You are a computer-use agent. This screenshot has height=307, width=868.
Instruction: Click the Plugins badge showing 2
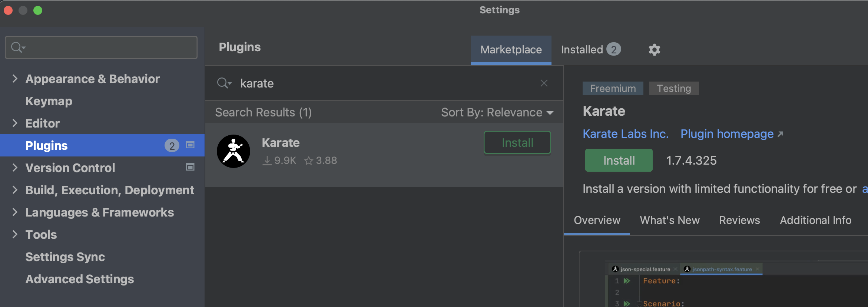pos(172,145)
